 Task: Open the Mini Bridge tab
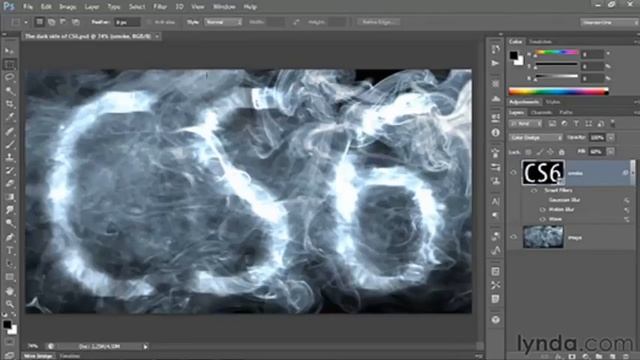point(38,356)
